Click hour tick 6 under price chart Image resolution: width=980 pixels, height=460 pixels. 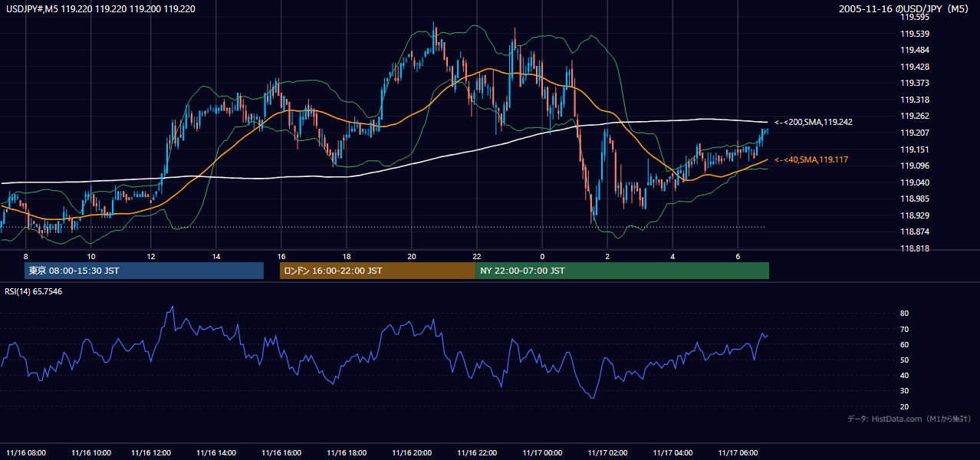(x=738, y=256)
